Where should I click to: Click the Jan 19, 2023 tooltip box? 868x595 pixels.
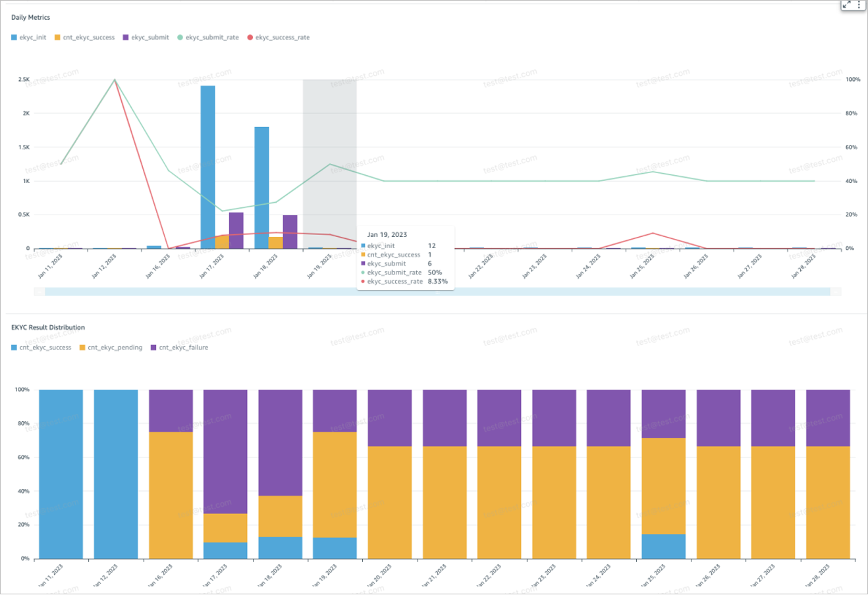(x=405, y=257)
